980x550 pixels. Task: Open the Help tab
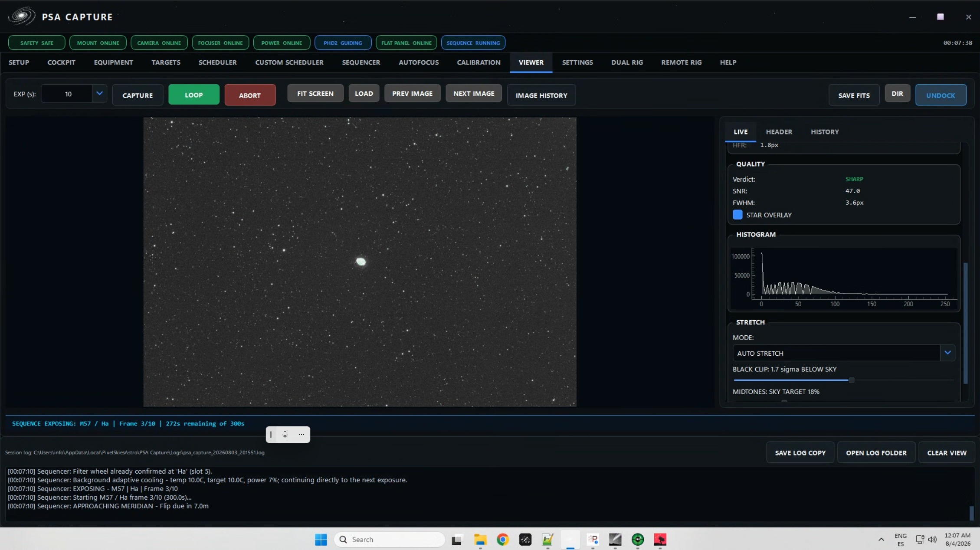tap(728, 62)
